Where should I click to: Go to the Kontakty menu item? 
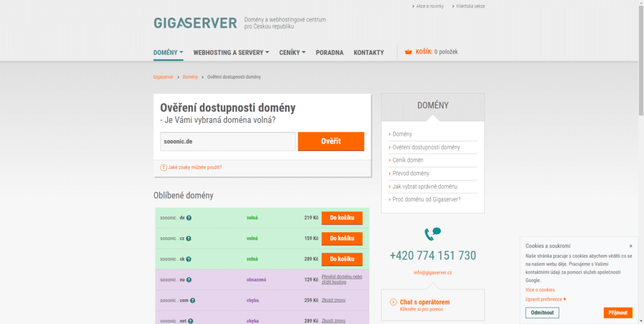pyautogui.click(x=369, y=53)
